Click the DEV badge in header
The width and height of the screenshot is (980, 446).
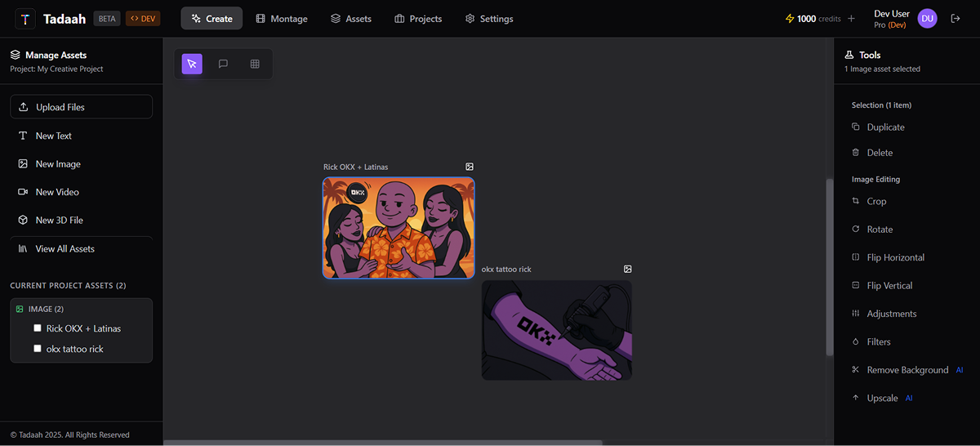tap(143, 19)
